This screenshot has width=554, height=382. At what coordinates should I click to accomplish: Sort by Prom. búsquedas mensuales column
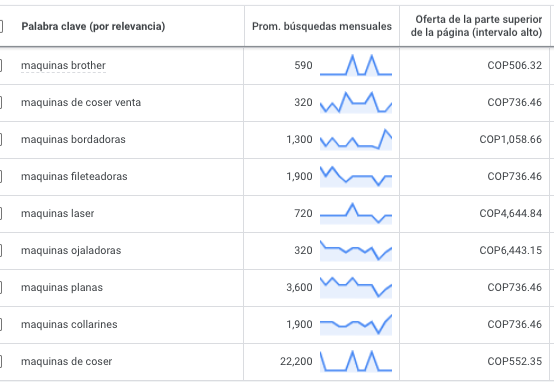click(322, 26)
